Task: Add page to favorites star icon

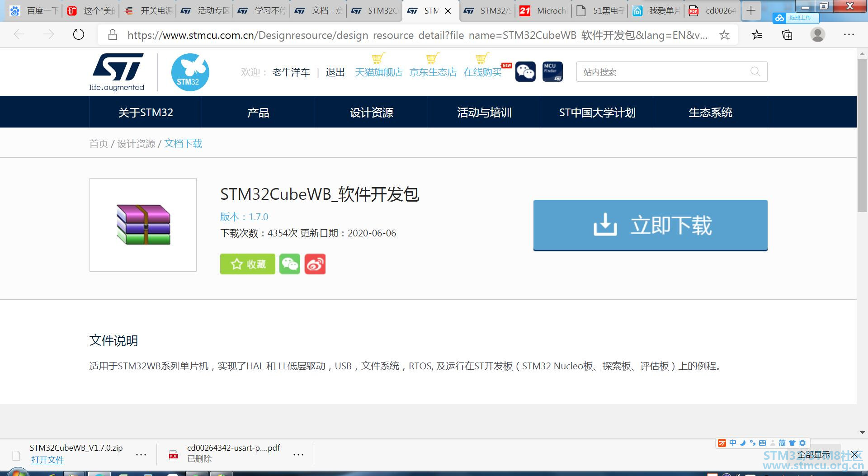Action: 724,35
